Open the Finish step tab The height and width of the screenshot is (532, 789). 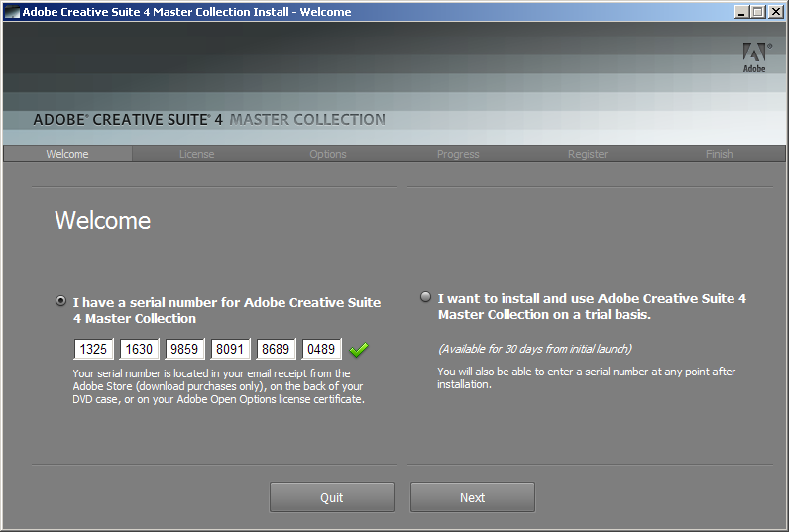point(719,154)
